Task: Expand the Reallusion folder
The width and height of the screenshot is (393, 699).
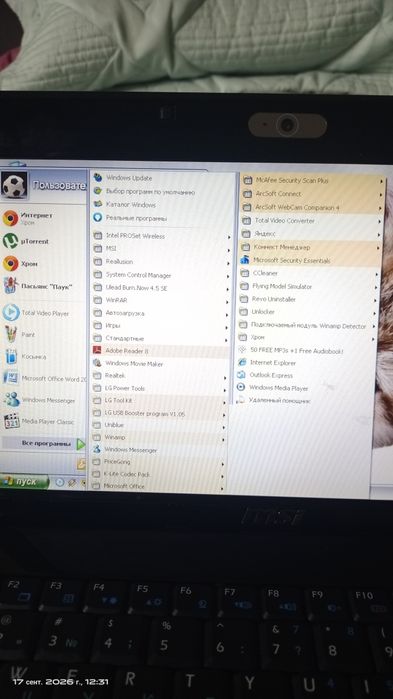Action: (x=161, y=262)
